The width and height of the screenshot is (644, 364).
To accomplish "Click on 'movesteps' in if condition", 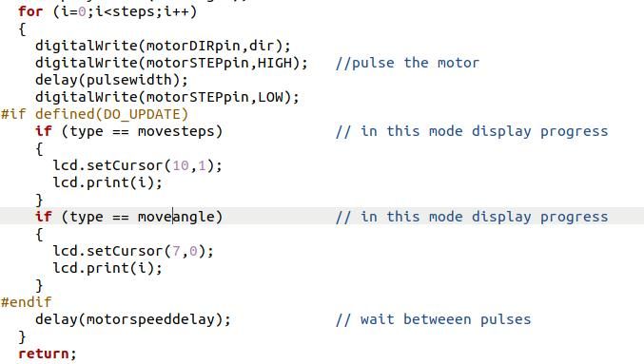I will tap(176, 132).
